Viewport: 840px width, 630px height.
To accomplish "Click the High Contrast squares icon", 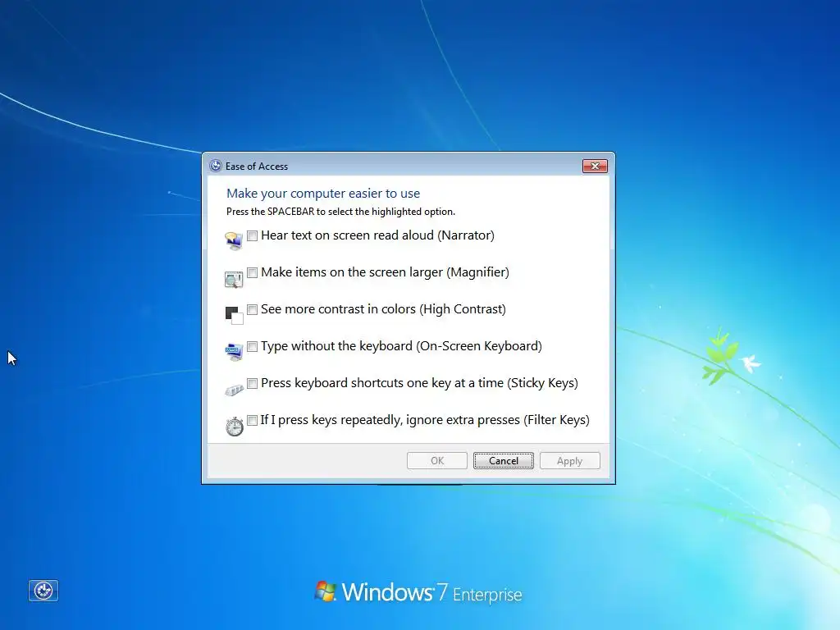I will pos(234,316).
